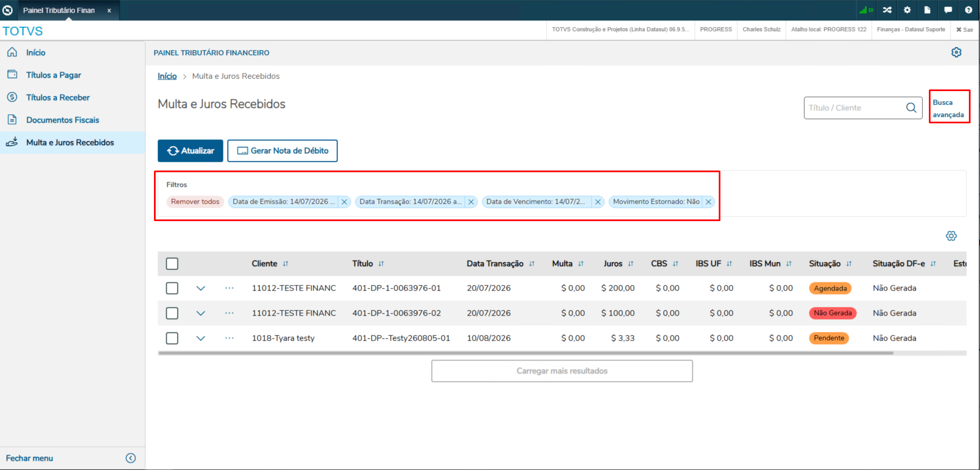Click the TOTVS round logo icon in top bar
This screenshot has height=470, width=980.
8,10
